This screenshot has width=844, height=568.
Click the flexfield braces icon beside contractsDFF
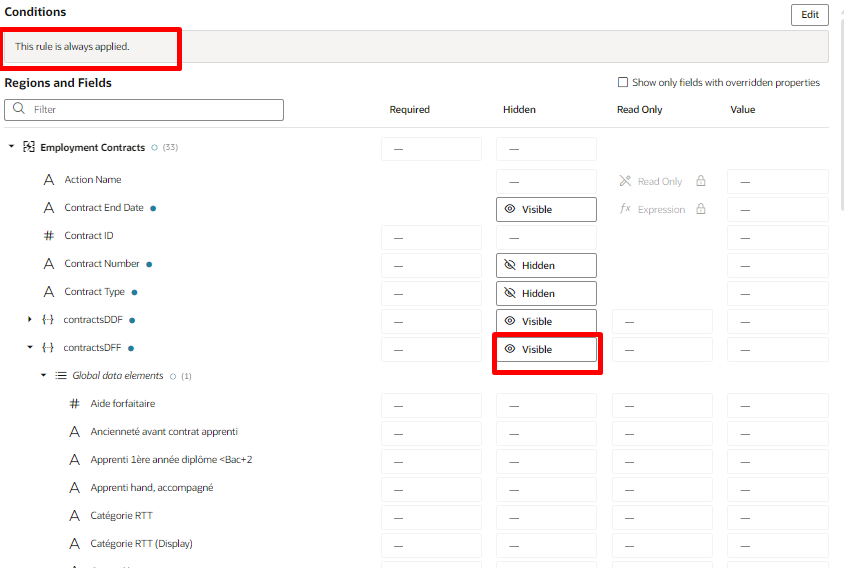[48, 347]
